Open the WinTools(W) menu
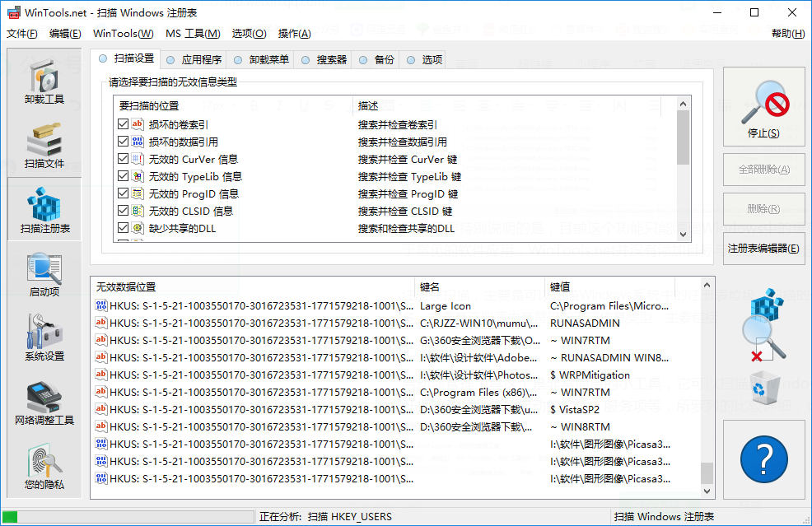Screen dimensions: 812x526 click(124, 34)
